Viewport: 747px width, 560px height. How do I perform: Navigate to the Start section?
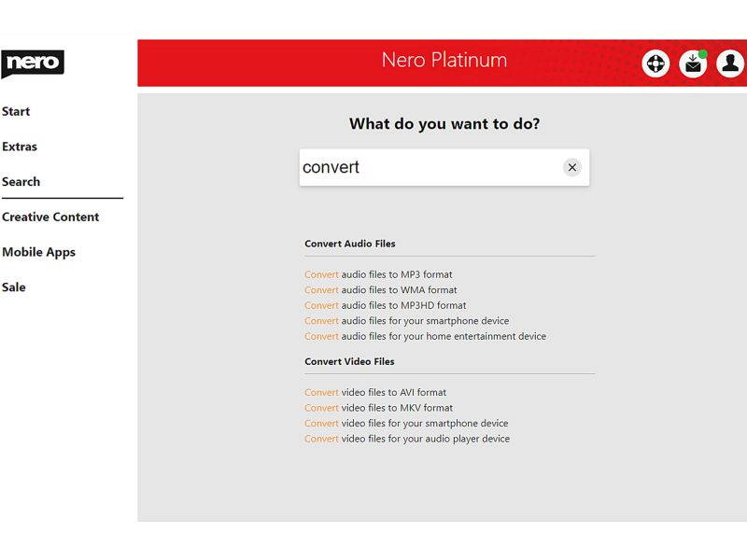click(x=15, y=111)
